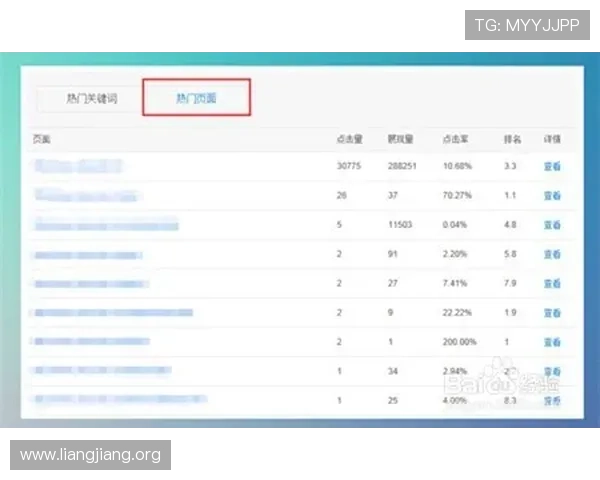Image resolution: width=600 pixels, height=480 pixels.
Task: View details of the 22.22% row
Action: coord(552,313)
